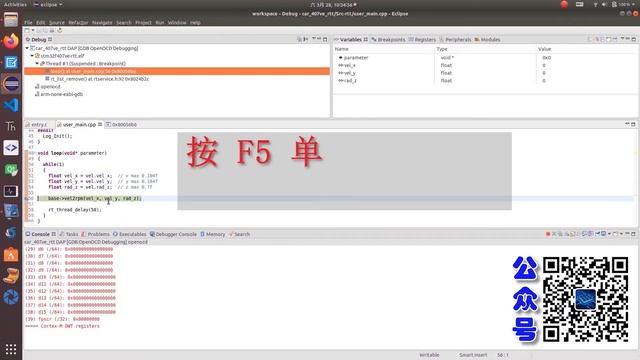This screenshot has width=640, height=360.
Task: Open the 0x8005eb0 editor tab
Action: (x=122, y=124)
